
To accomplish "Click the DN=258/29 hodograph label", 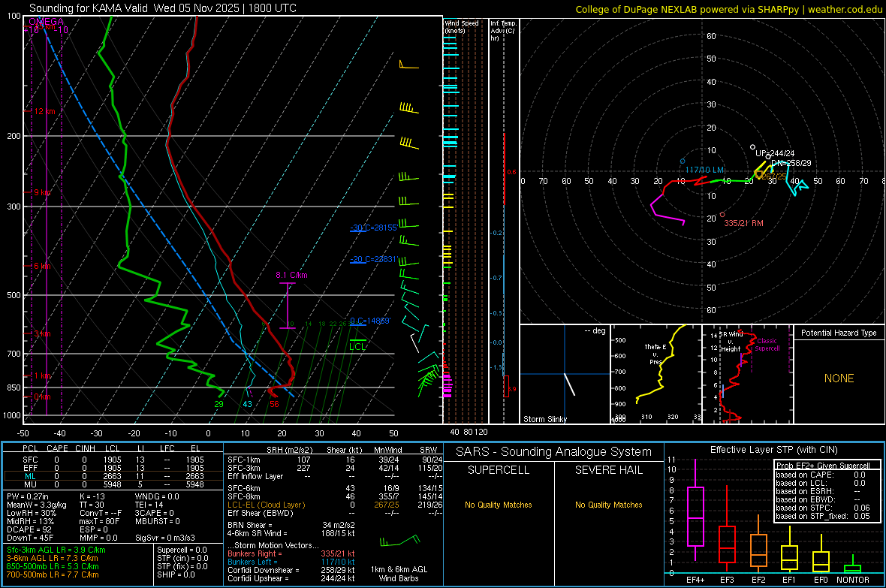I will pos(791,163).
